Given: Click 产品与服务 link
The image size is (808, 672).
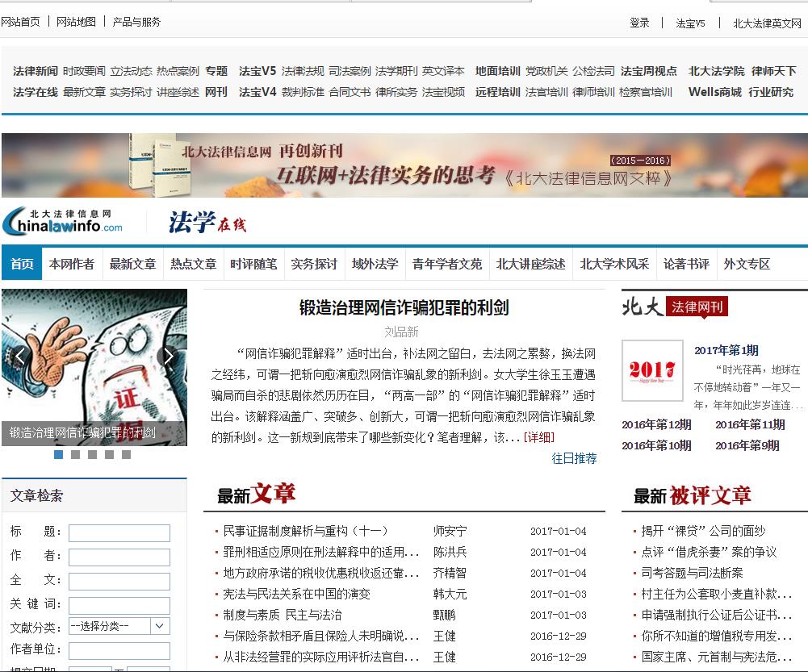Looking at the screenshot, I should point(136,22).
